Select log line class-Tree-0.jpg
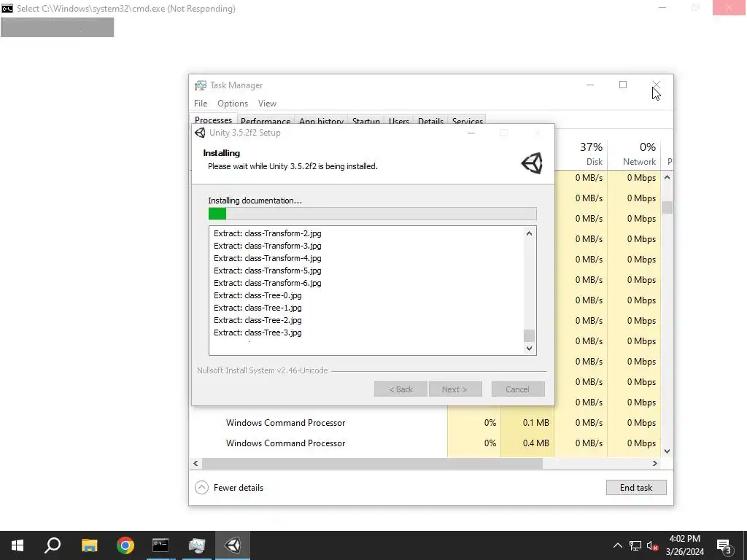 [x=258, y=295]
